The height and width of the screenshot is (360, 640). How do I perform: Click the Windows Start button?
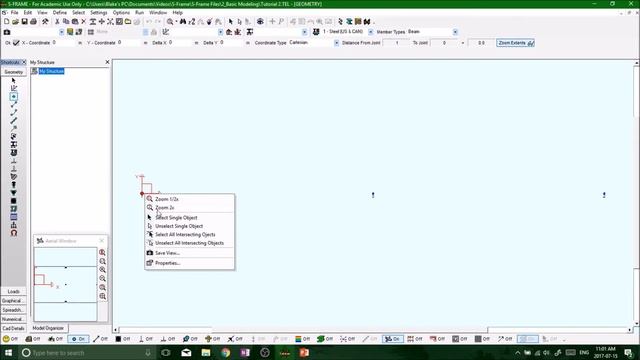8,353
